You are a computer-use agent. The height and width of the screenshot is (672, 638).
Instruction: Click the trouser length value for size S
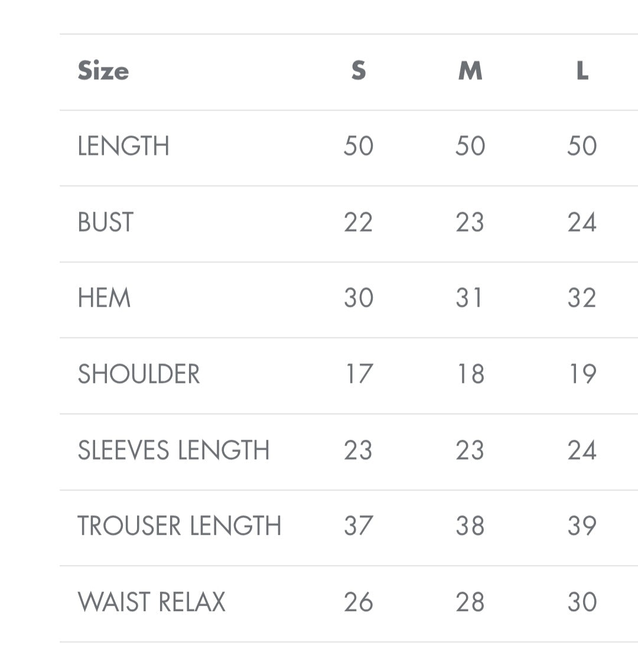click(x=359, y=526)
